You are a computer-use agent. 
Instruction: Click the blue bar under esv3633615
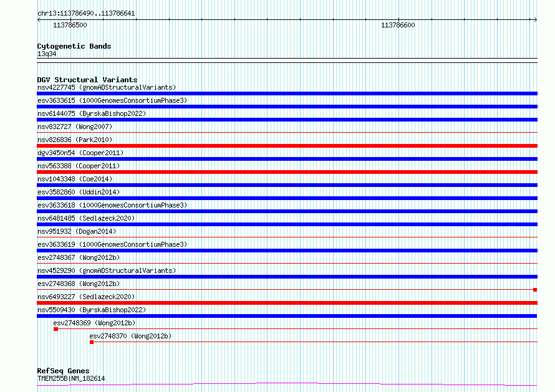pyautogui.click(x=287, y=107)
